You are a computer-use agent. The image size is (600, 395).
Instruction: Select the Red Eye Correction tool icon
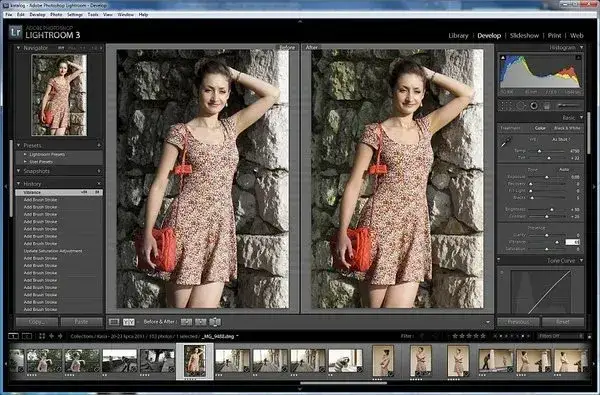click(534, 106)
